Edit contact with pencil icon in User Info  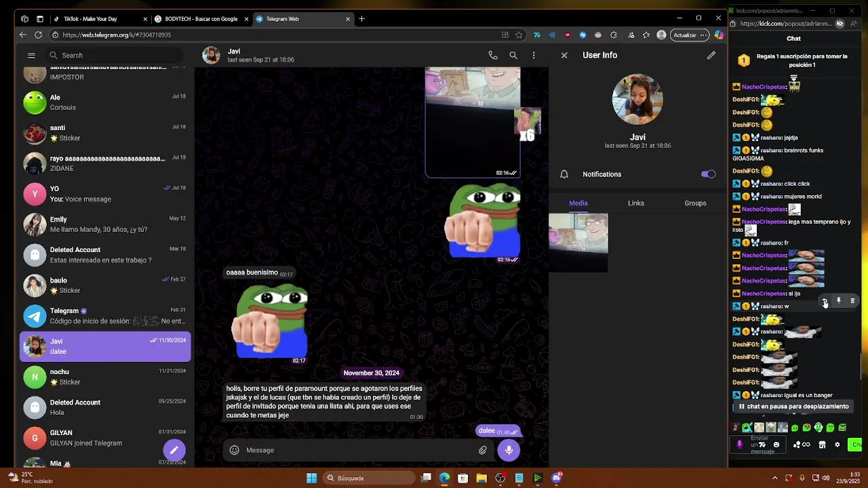[711, 56]
